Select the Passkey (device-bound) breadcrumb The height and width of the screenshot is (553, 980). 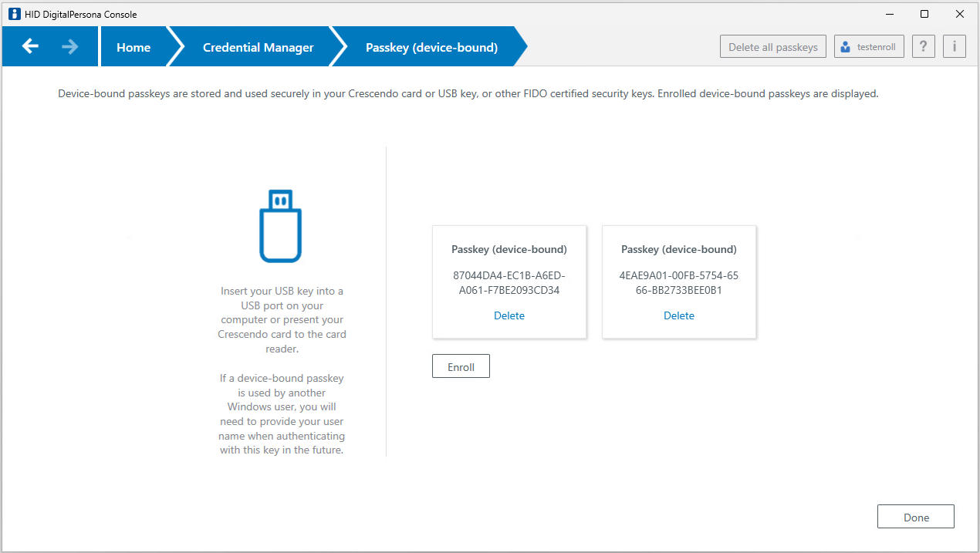tap(431, 48)
